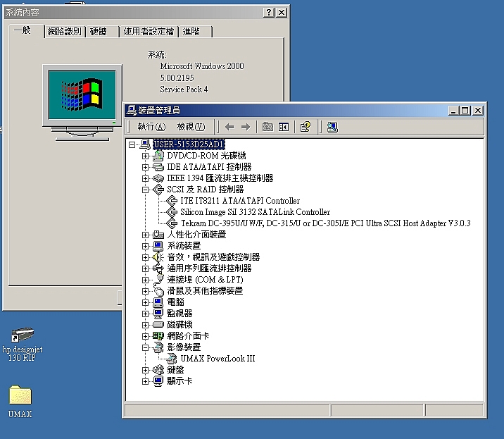The image size is (504, 439).
Task: Expand the 網路介面卡 node
Action: [x=145, y=336]
